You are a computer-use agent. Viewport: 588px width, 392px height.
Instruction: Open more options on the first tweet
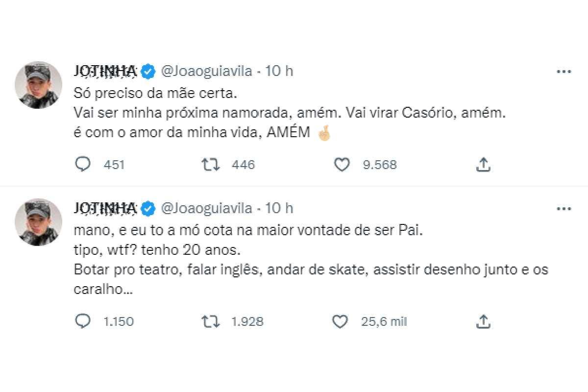(x=564, y=72)
